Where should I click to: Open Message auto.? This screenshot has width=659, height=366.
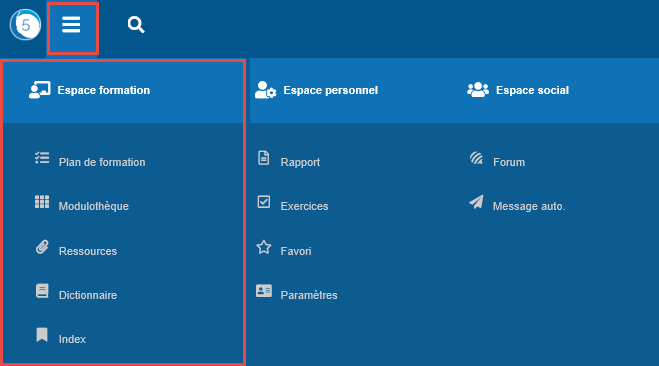(529, 206)
